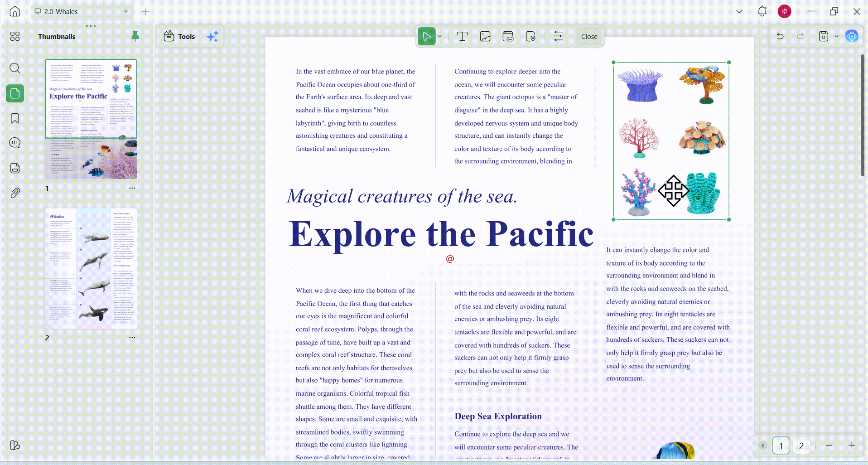
Task: Collapse the page navigation bar arrow
Action: click(x=763, y=446)
